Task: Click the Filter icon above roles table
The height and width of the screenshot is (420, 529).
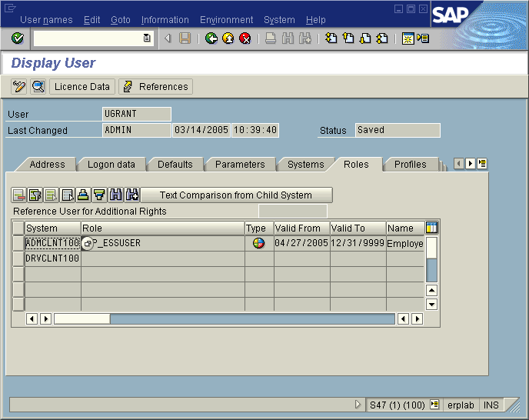Action: click(x=99, y=195)
